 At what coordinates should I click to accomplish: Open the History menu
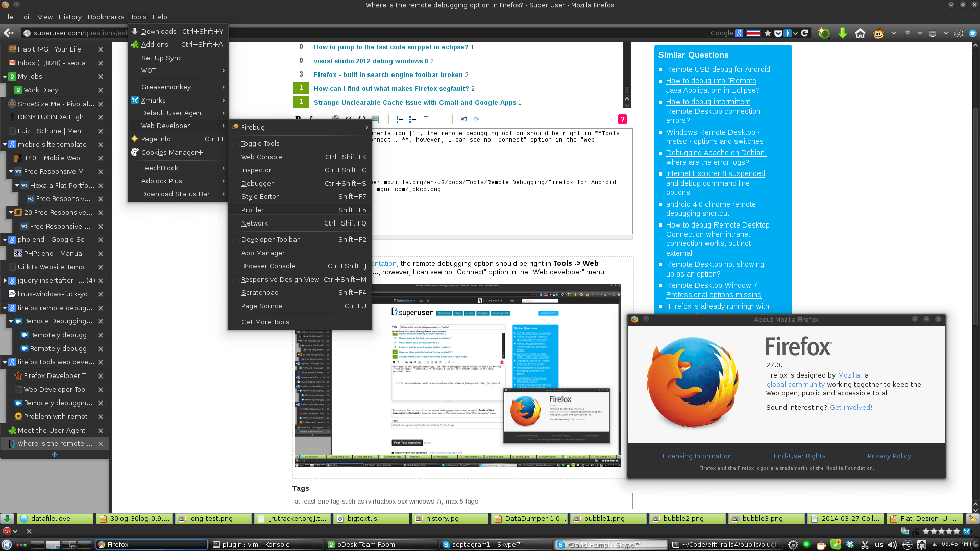[70, 17]
